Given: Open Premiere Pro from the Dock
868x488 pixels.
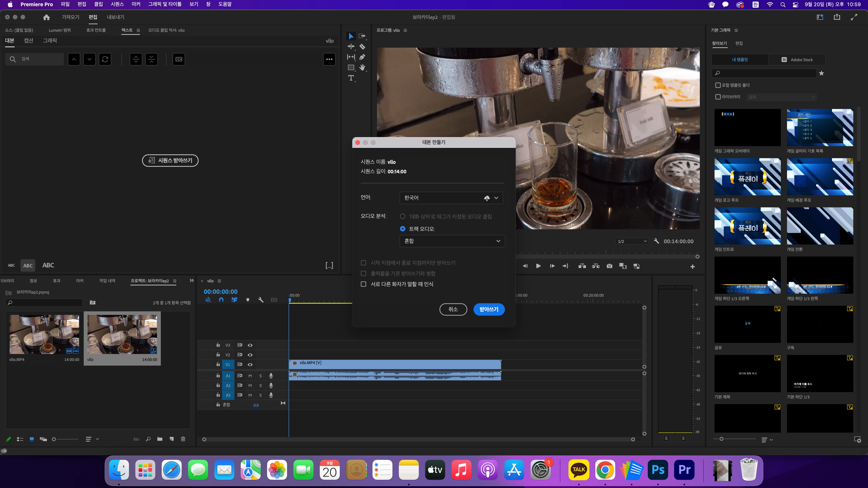Looking at the screenshot, I should [x=684, y=470].
